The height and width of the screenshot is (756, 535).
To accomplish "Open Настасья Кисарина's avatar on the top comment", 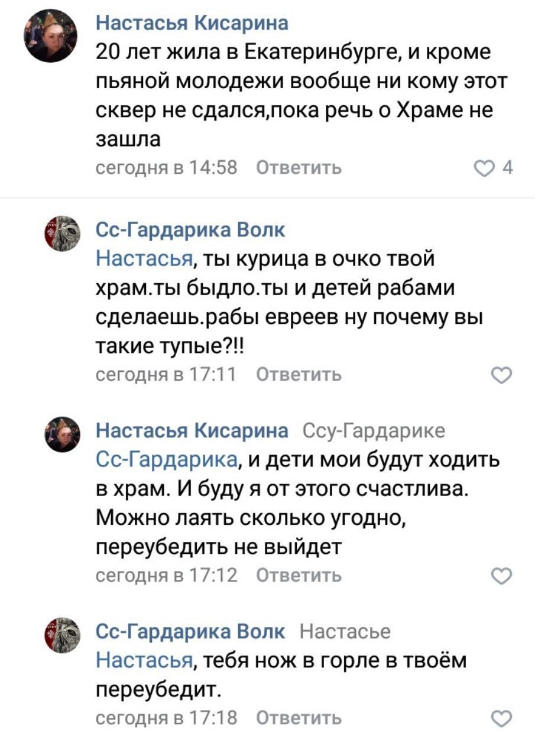I will [x=50, y=36].
